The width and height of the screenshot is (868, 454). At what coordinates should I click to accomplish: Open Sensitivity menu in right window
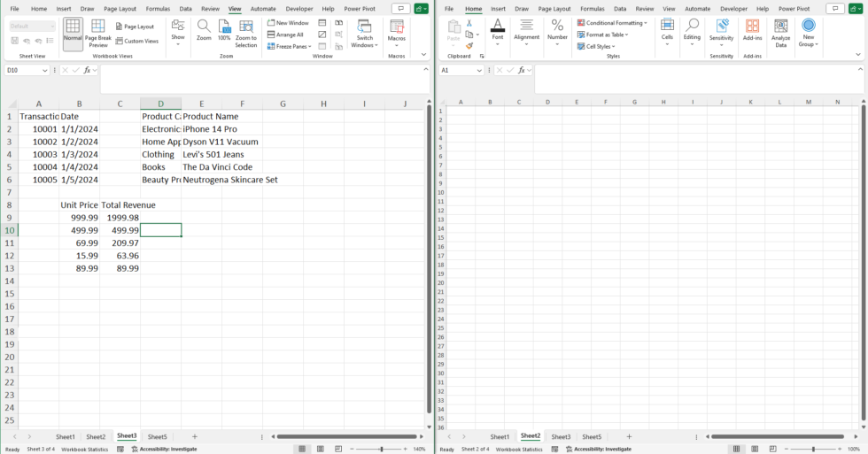click(721, 32)
